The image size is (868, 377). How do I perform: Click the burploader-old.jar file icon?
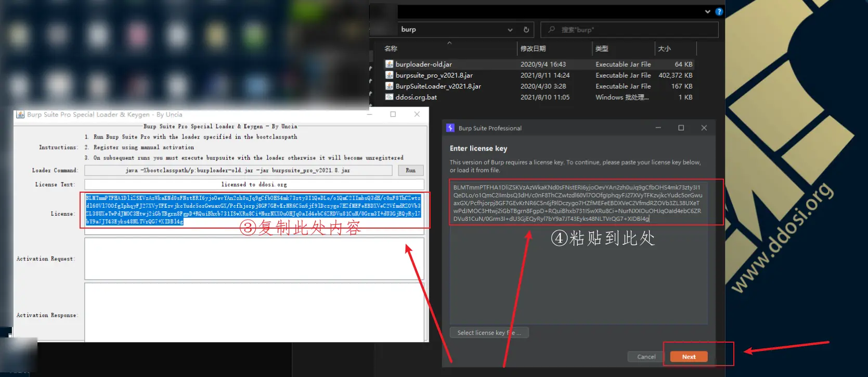389,64
